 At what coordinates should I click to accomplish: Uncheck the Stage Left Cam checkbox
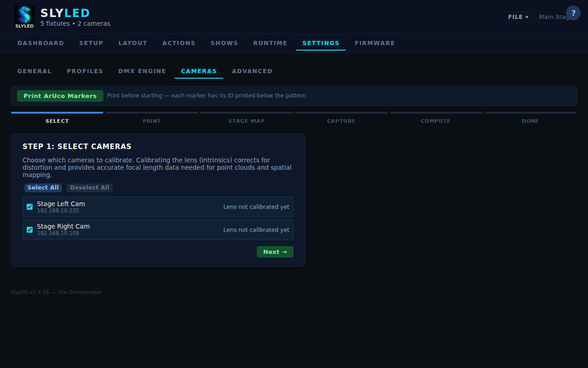point(30,207)
